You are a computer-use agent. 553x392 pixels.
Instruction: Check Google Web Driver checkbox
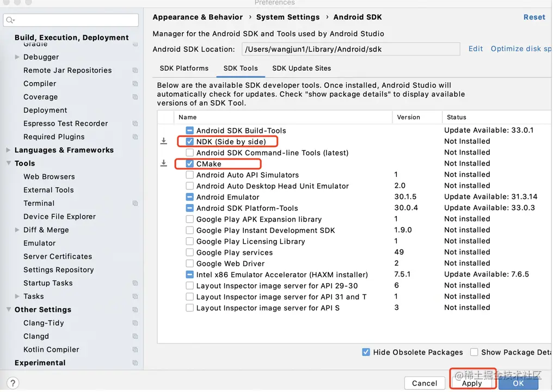point(190,263)
